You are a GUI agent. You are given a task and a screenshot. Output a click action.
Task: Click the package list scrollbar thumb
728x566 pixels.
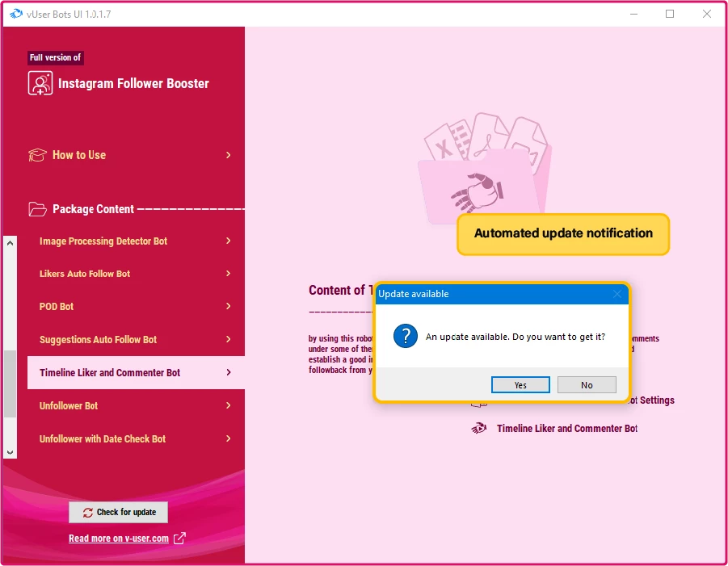point(11,384)
